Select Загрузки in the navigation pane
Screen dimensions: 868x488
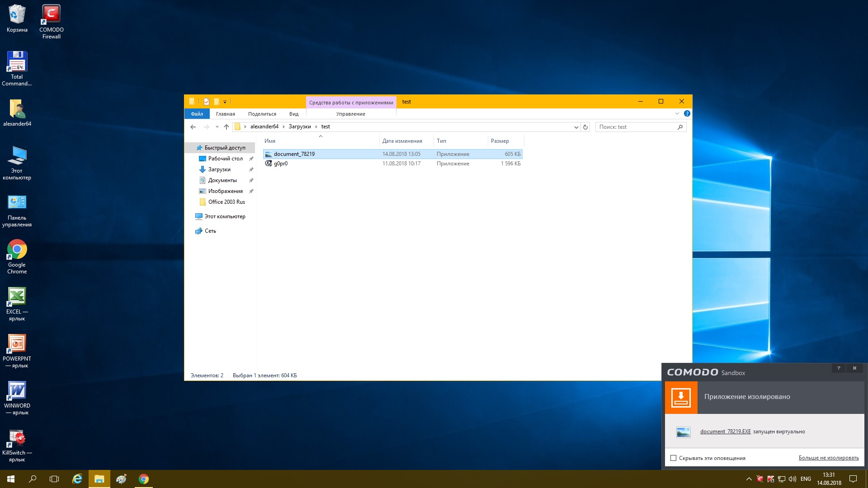pyautogui.click(x=219, y=169)
